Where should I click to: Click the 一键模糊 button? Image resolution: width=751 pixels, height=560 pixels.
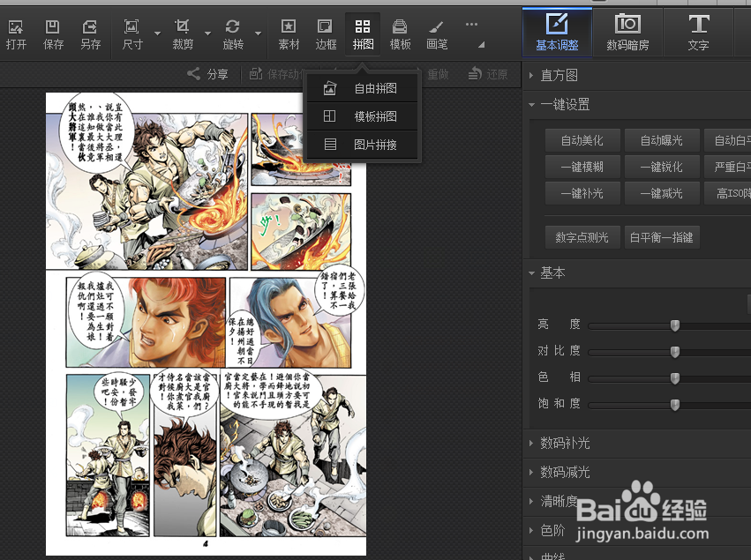(x=582, y=167)
